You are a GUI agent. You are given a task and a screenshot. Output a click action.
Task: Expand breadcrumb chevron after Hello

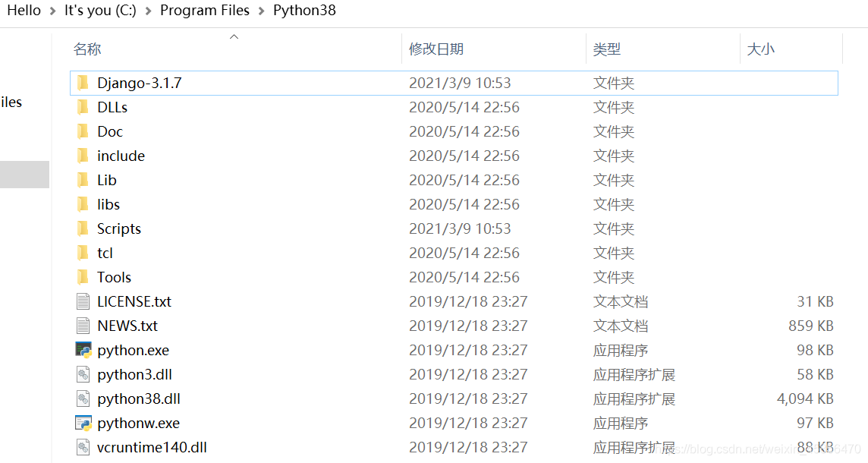pos(52,11)
